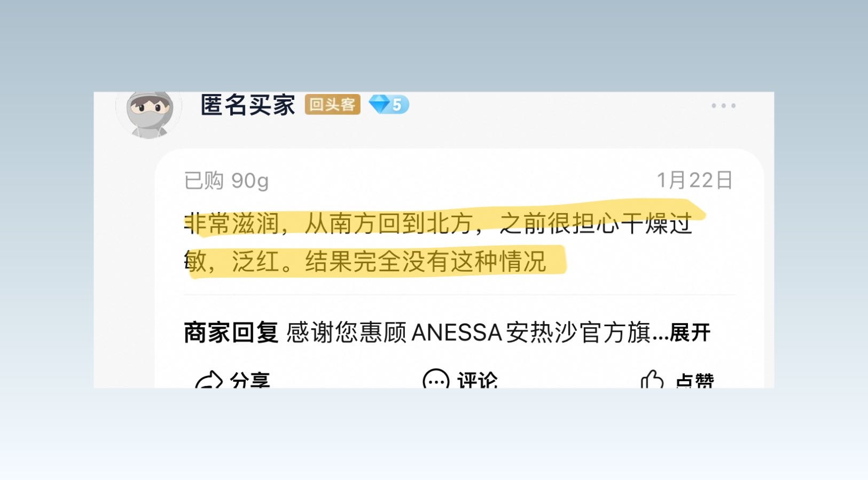Click second review line about 泛红

click(x=365, y=262)
